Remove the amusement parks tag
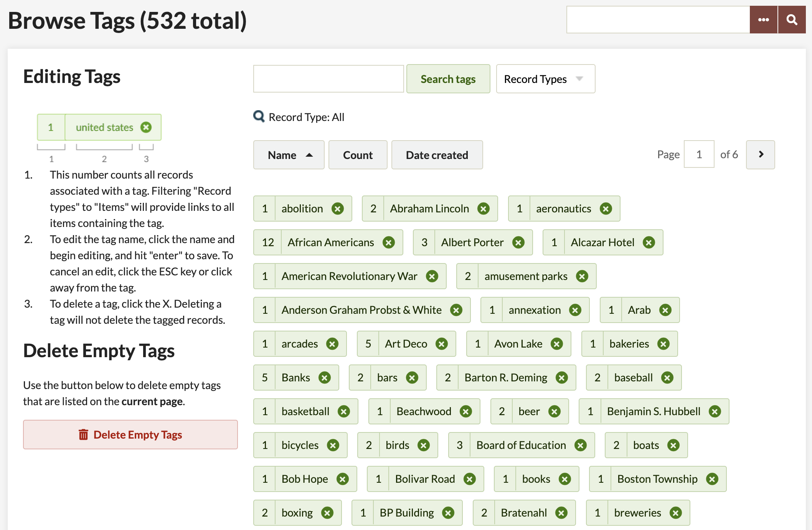This screenshot has width=812, height=530. [582, 276]
